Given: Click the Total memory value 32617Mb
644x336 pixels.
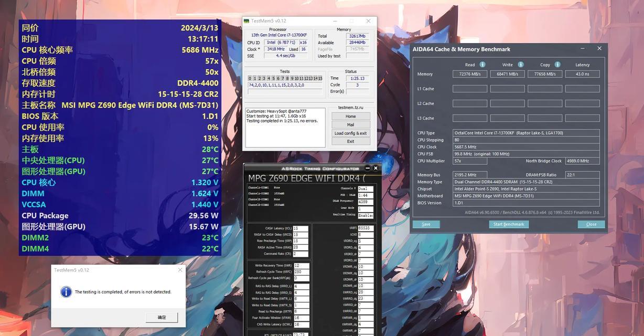Looking at the screenshot, I should coord(357,36).
